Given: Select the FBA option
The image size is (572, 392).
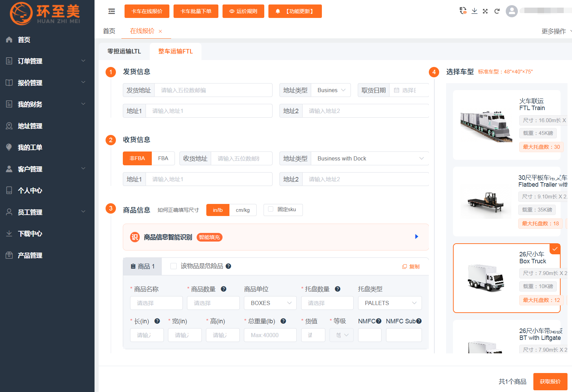Looking at the screenshot, I should (163, 158).
